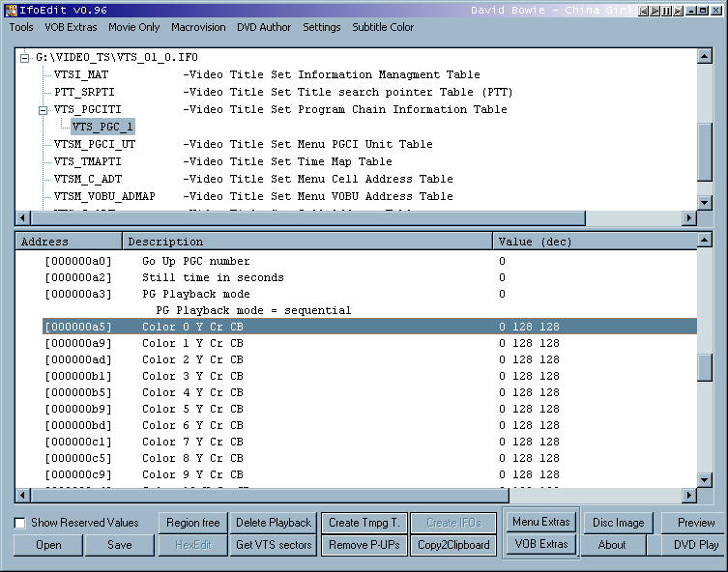Viewport: 728px width, 572px height.
Task: Open the Subtitle Color menu
Action: 383,27
